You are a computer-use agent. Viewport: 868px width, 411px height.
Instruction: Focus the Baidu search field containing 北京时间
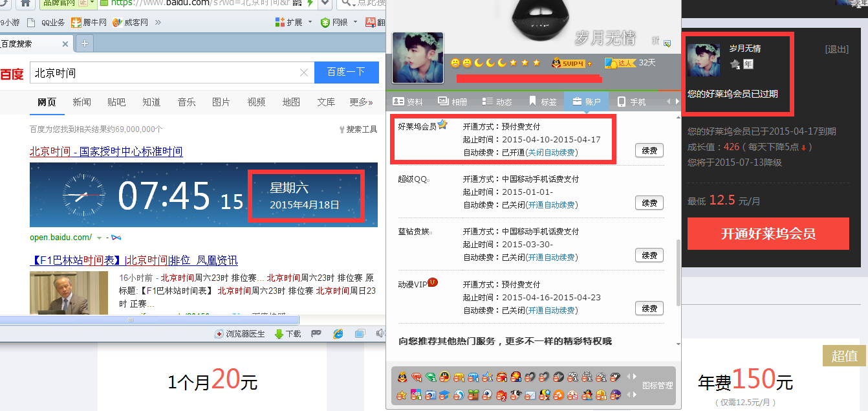pyautogui.click(x=171, y=72)
